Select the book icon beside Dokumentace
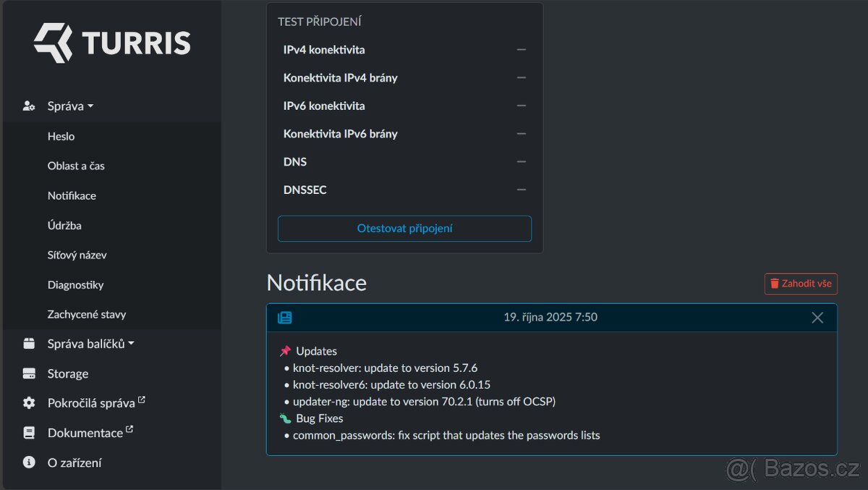This screenshot has height=490, width=868. [27, 432]
